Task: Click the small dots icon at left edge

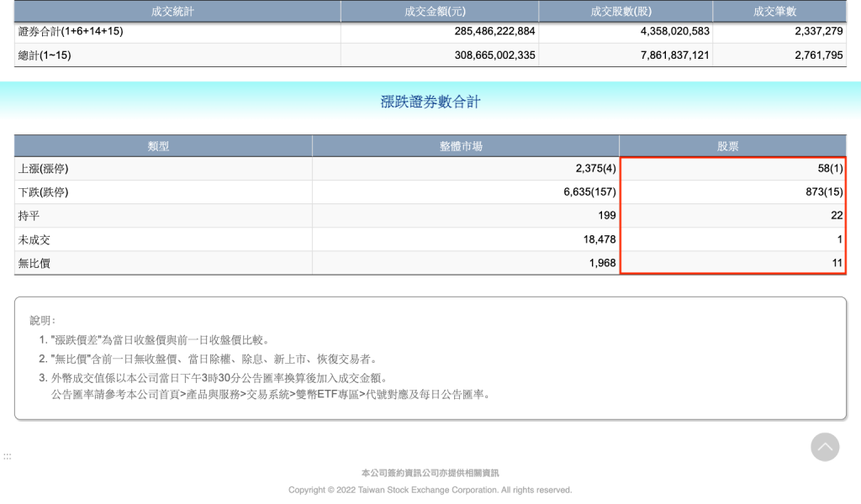Action: 7,456
